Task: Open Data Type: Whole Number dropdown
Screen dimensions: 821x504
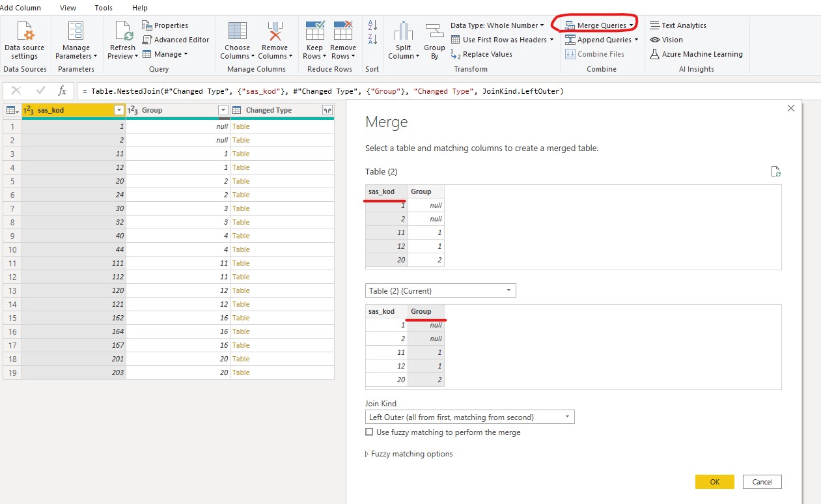Action: pos(497,25)
